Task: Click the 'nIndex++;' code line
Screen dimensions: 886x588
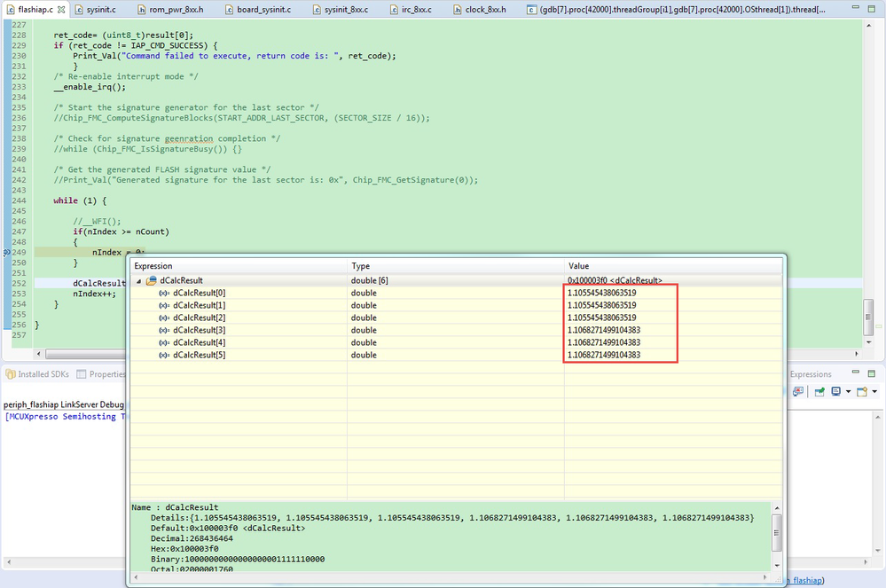Action: click(x=94, y=294)
